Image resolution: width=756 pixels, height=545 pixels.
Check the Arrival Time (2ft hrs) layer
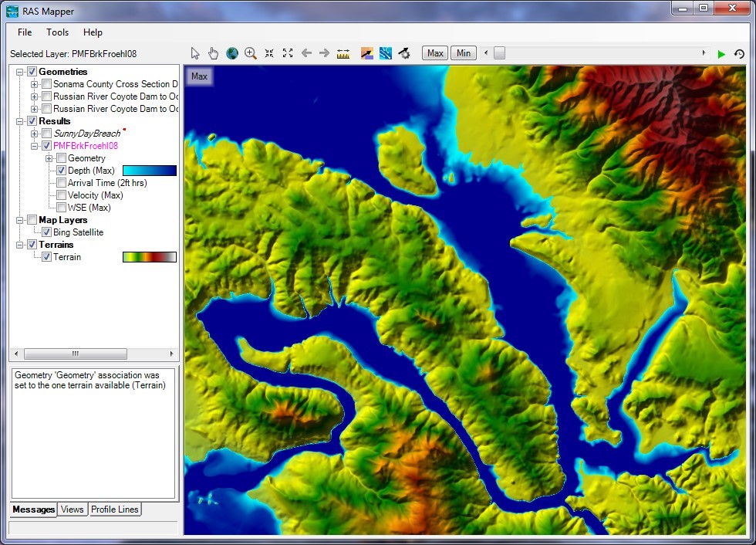[x=62, y=183]
